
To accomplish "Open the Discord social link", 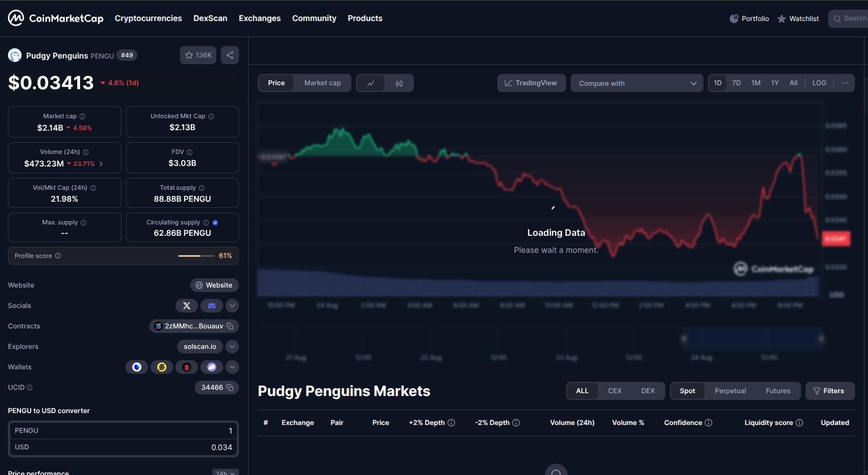I will [212, 306].
